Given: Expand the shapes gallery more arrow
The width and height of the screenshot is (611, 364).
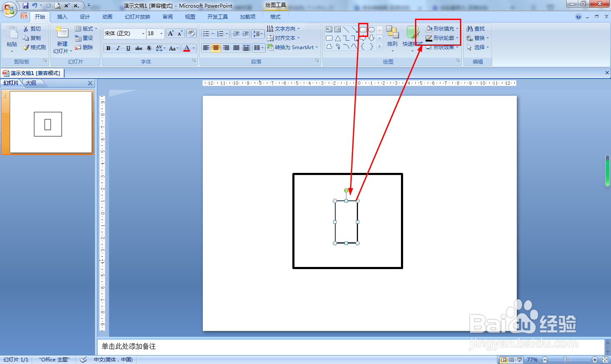Looking at the screenshot, I should [x=379, y=47].
